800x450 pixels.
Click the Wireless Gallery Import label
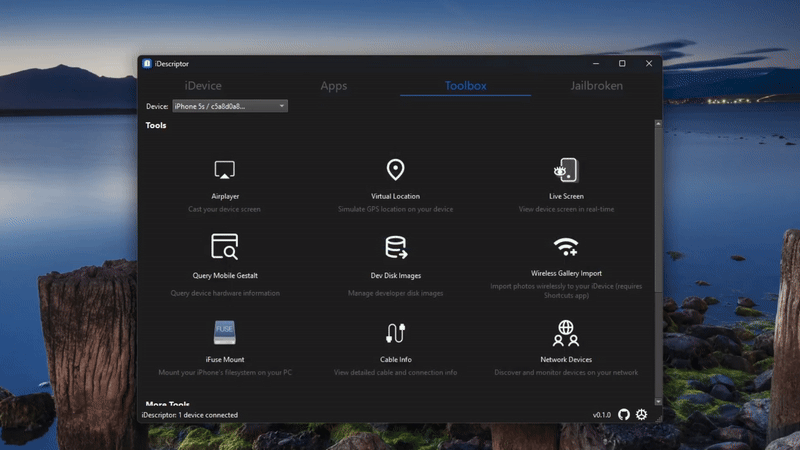[x=566, y=273]
